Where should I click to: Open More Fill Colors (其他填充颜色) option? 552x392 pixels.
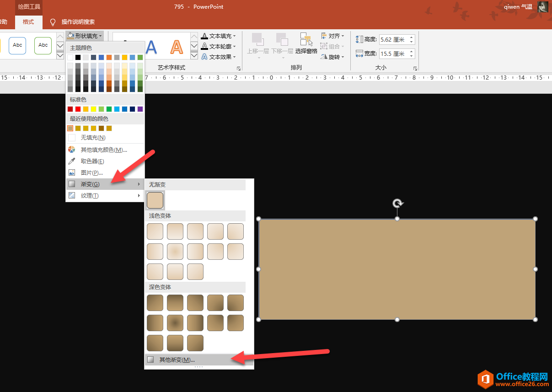pyautogui.click(x=104, y=150)
